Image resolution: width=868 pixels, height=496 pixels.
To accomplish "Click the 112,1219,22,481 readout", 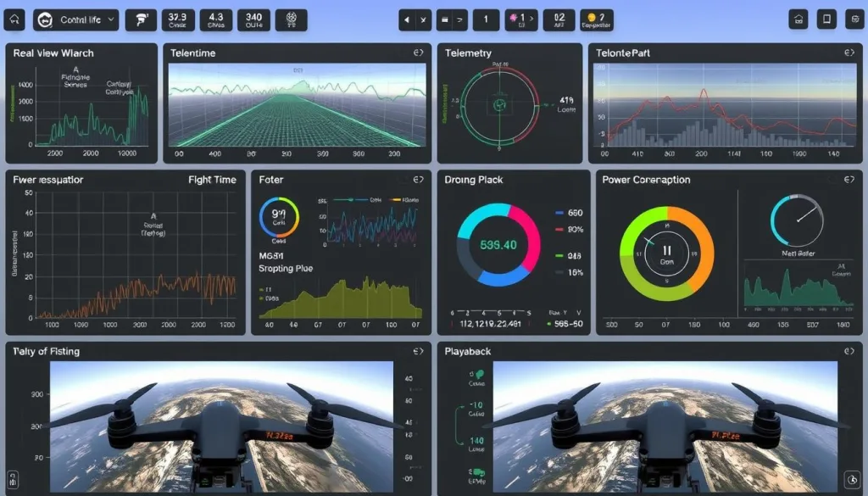I will coord(490,324).
